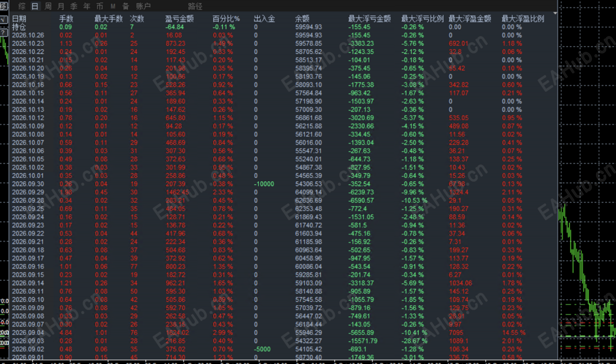616x364 pixels.
Task: Open the 周 weekly tab
Action: (48, 6)
